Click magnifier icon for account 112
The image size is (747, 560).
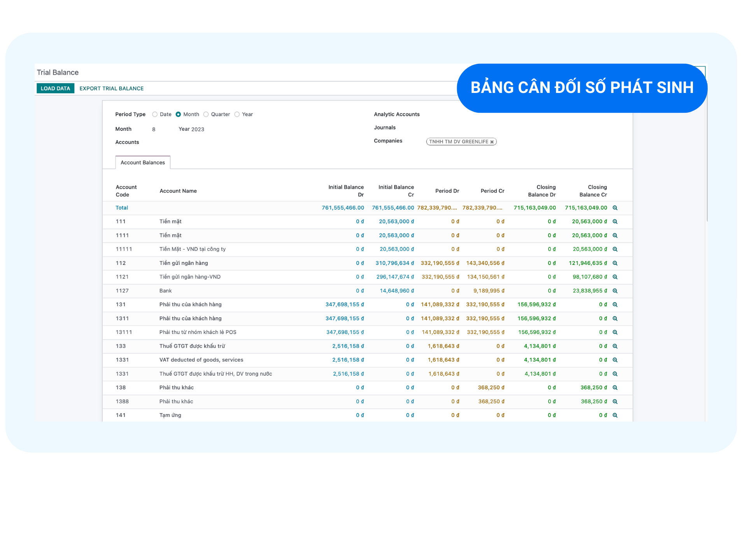tap(615, 263)
